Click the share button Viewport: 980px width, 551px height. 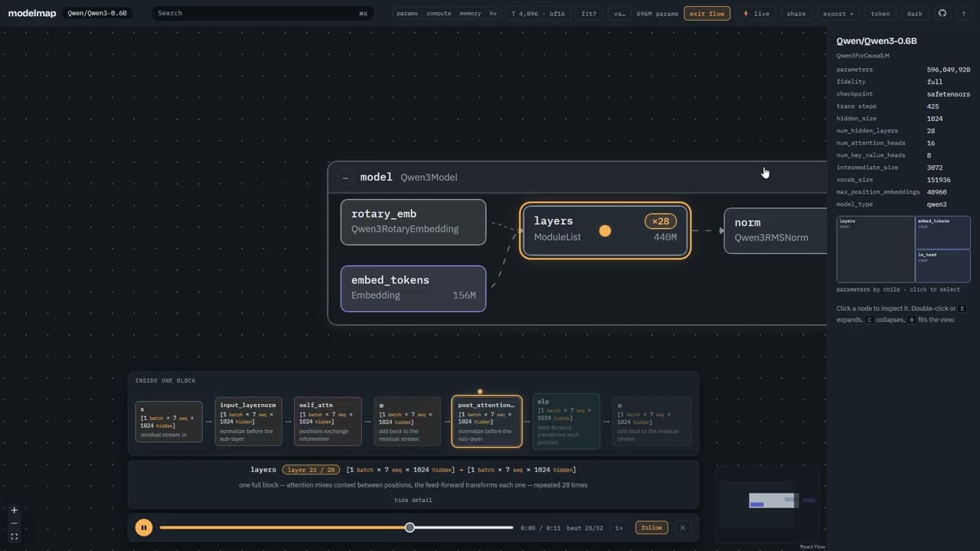tap(796, 14)
